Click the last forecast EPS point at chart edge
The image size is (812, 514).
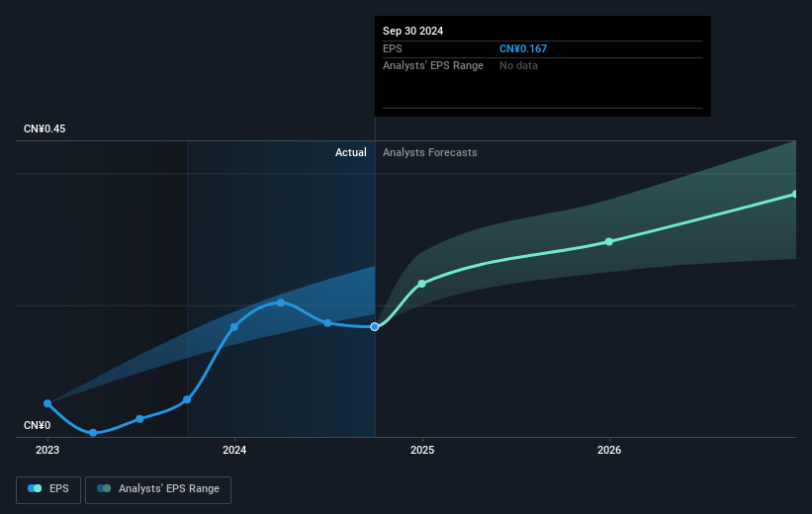pos(795,194)
